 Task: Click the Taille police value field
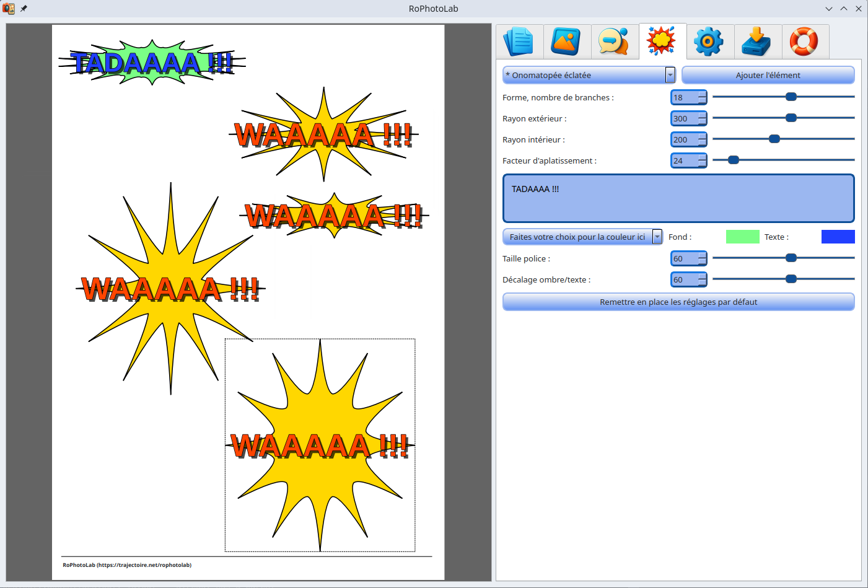coord(685,258)
